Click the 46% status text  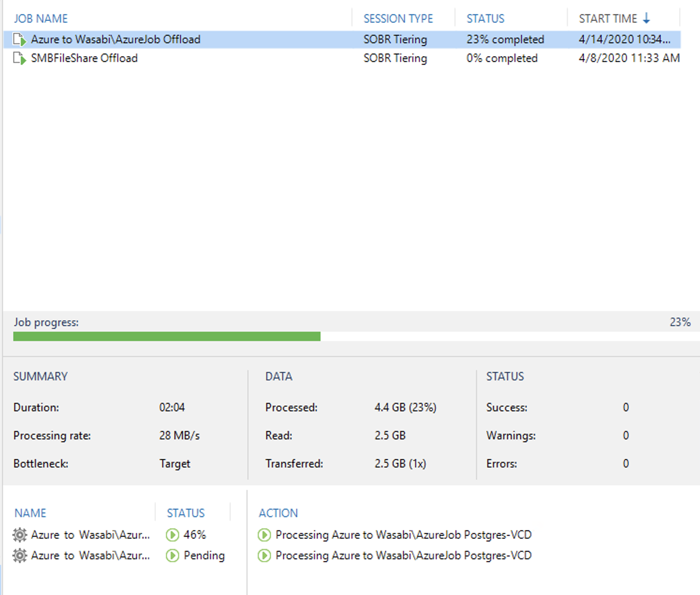(x=195, y=535)
